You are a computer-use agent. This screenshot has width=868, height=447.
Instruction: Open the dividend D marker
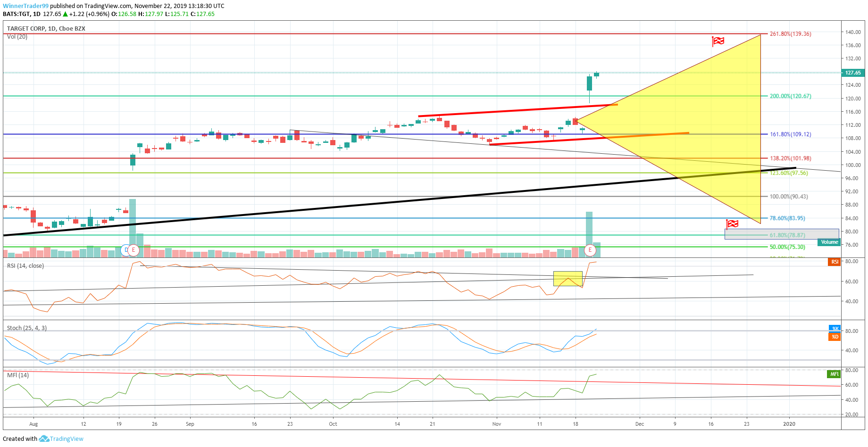click(125, 250)
